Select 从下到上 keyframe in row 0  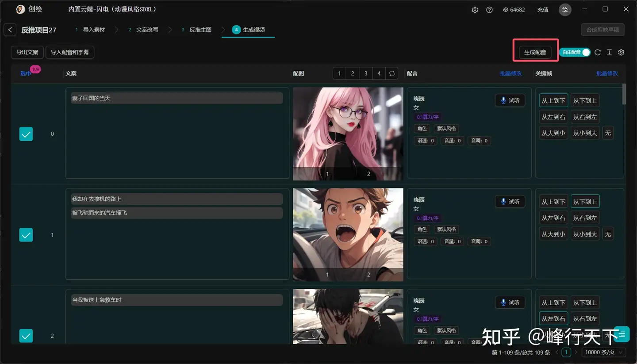coord(585,100)
